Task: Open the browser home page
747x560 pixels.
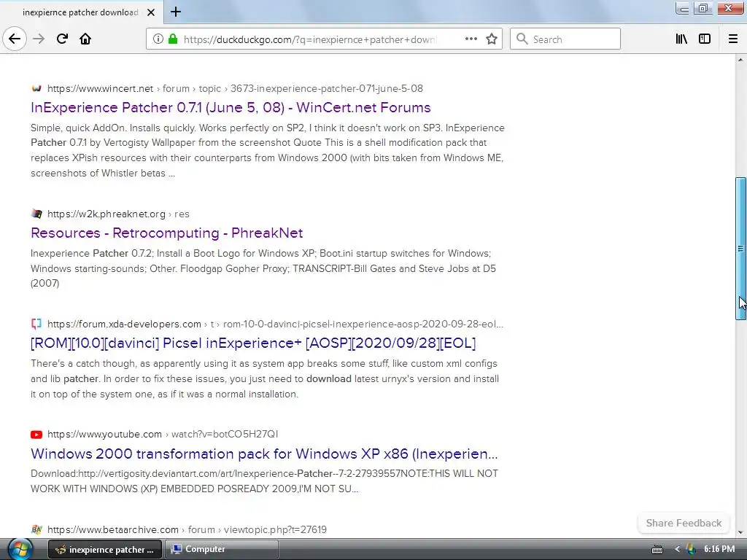Action: click(85, 39)
